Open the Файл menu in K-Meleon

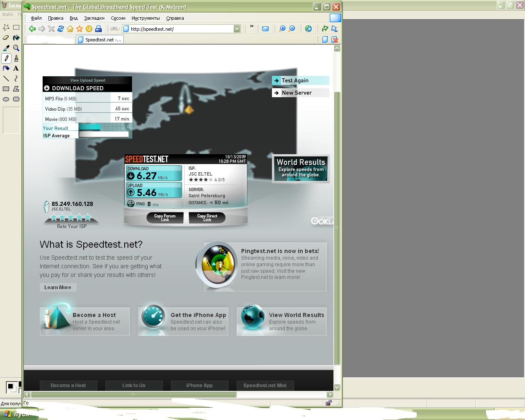pos(36,18)
